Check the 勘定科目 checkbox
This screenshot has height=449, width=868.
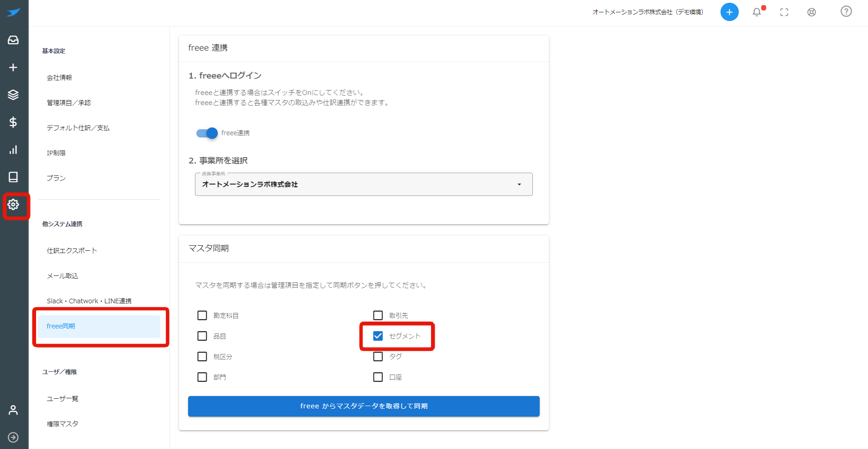202,316
